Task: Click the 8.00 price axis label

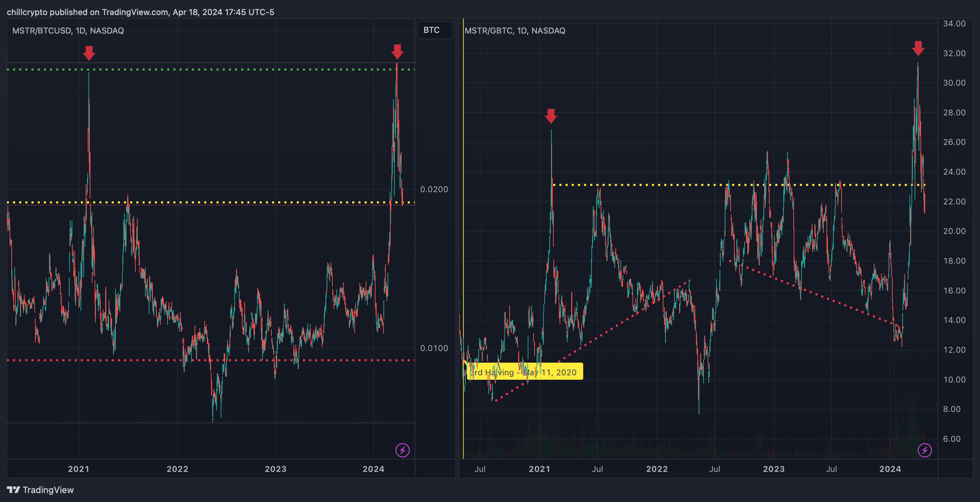Action: point(952,409)
